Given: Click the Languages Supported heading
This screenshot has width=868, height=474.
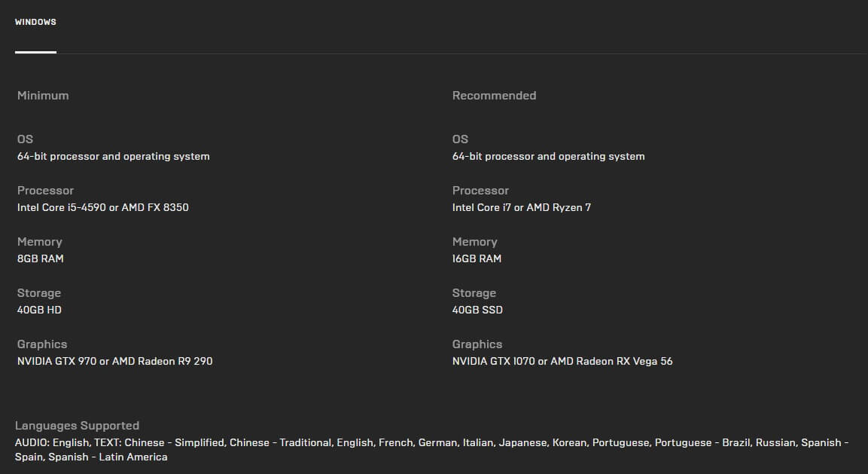Looking at the screenshot, I should 78,426.
